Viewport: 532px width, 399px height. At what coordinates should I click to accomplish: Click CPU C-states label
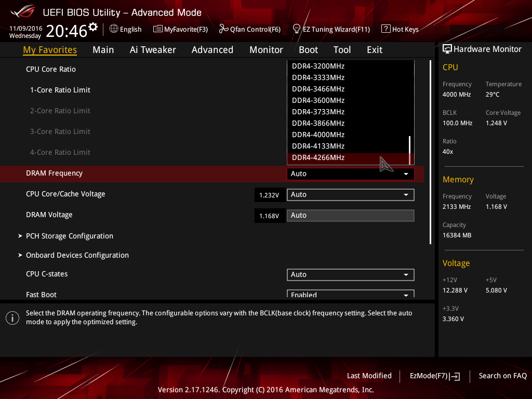coord(47,274)
